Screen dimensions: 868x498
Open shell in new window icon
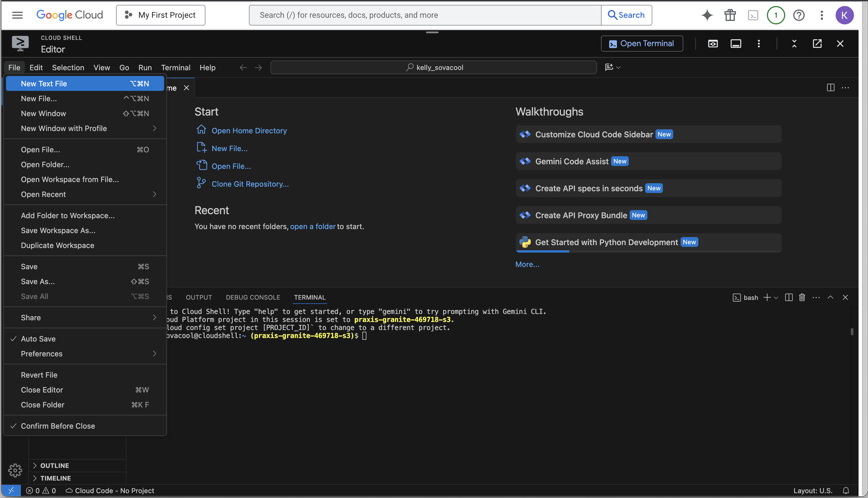click(x=817, y=44)
